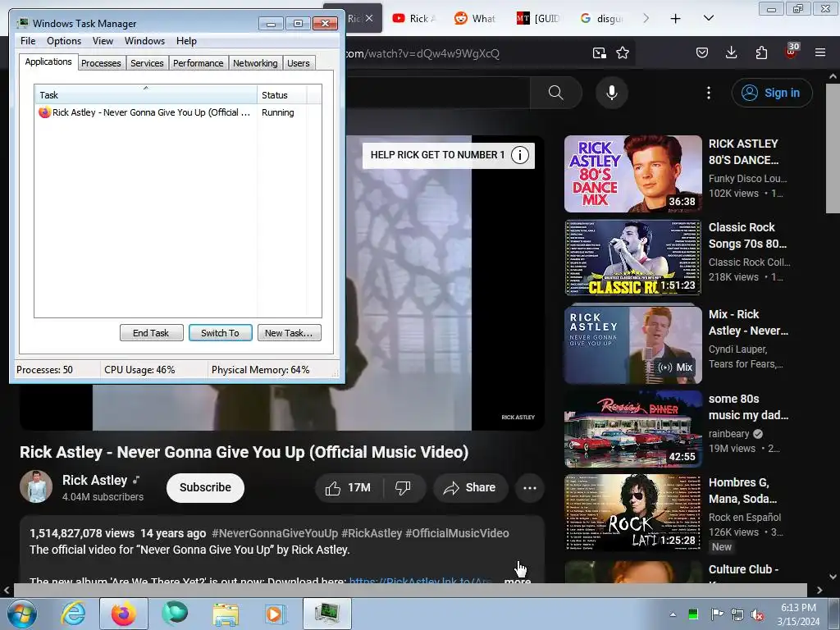Click the Share button

point(470,487)
